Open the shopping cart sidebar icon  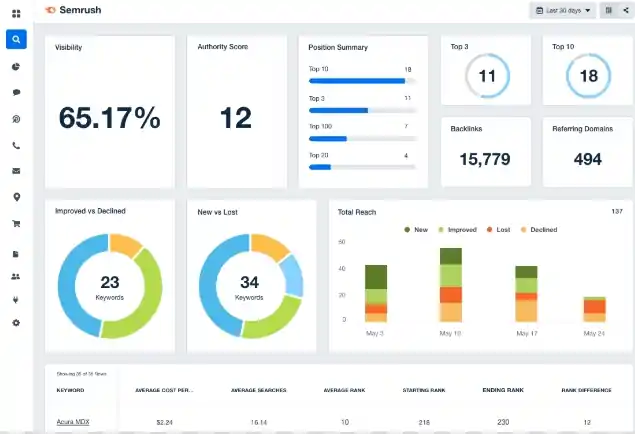pos(16,223)
